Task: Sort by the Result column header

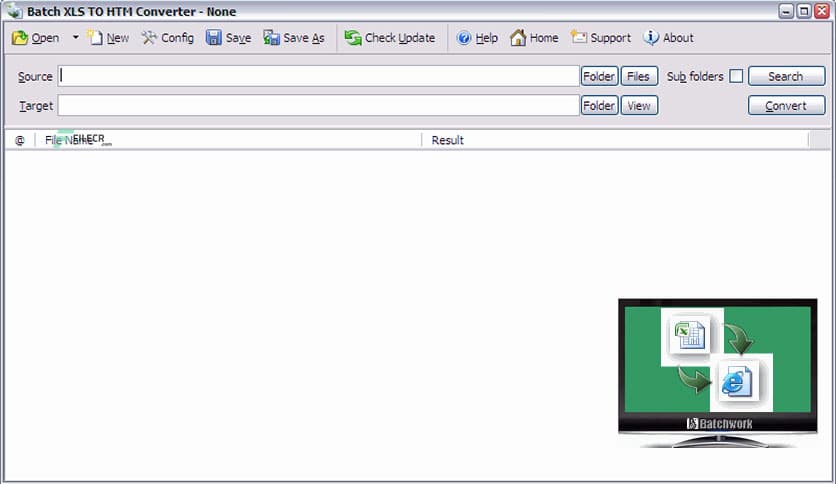Action: (615, 140)
